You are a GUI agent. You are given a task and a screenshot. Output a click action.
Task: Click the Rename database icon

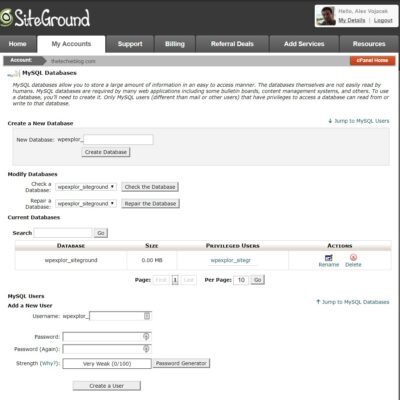[x=329, y=257]
